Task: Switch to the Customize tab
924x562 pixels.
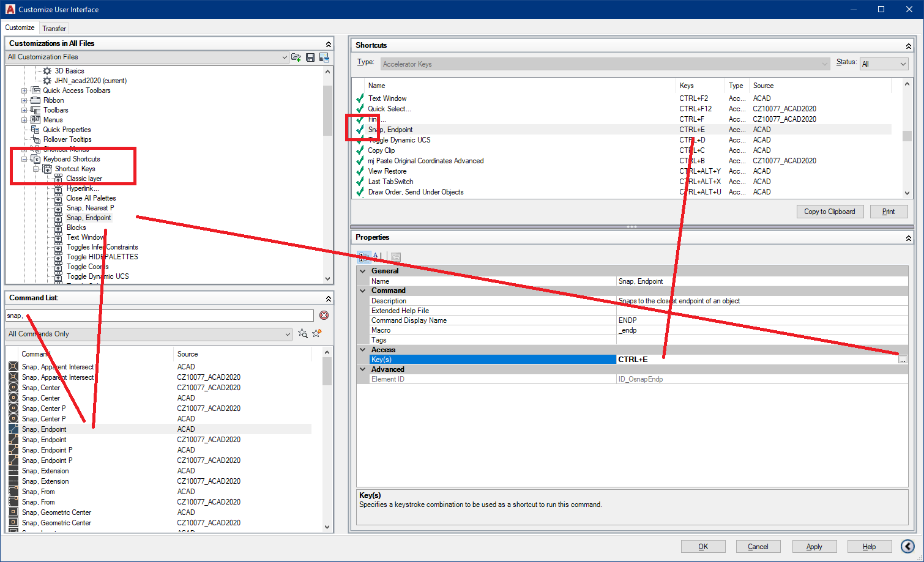Action: [20, 28]
